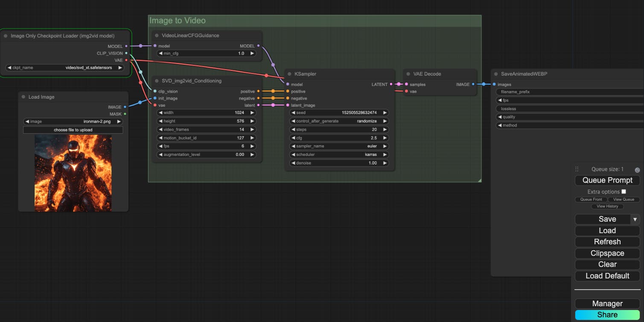
Task: Click the seed value field in KSampler
Action: click(x=339, y=113)
